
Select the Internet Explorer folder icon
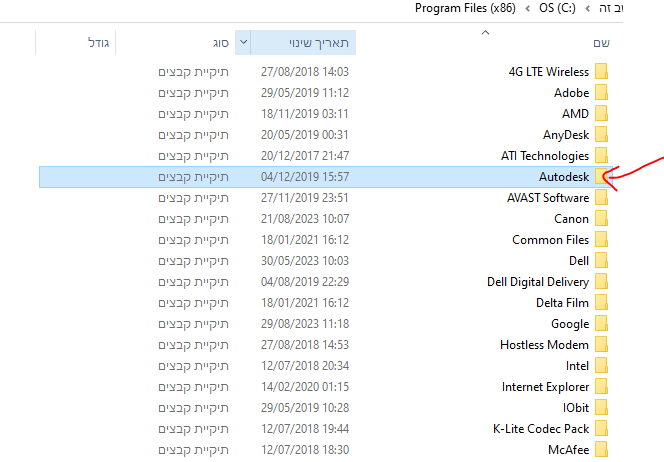(601, 387)
